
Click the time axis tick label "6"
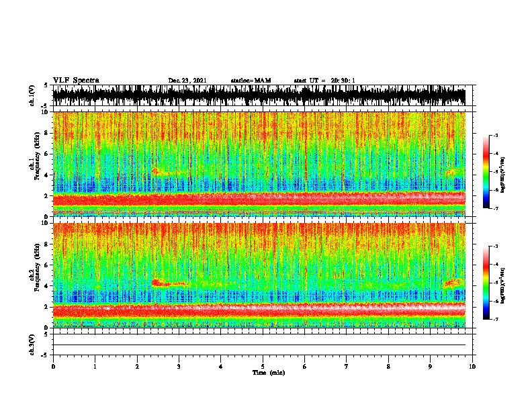[x=305, y=367]
